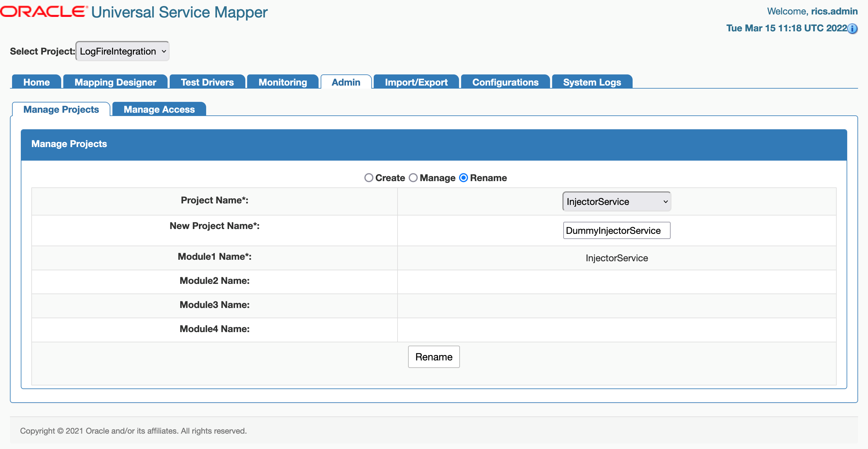Viewport: 868px width, 449px height.
Task: Click the blue info icon beside the date
Action: (853, 29)
